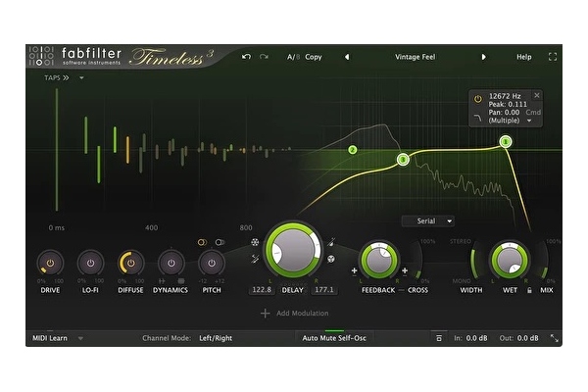
Task: Toggle the lock icon next to WET
Action: tap(529, 290)
